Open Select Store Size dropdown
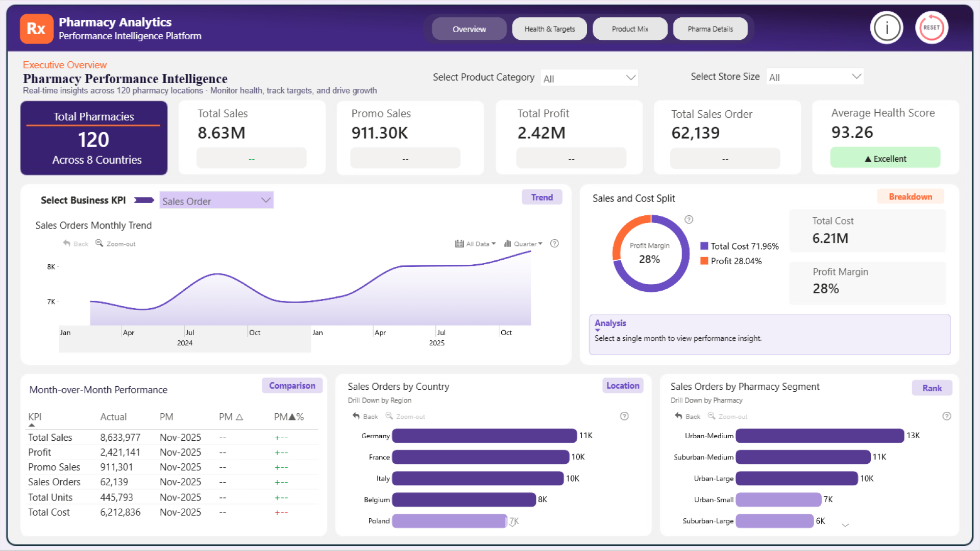Image resolution: width=980 pixels, height=551 pixels. coord(815,77)
